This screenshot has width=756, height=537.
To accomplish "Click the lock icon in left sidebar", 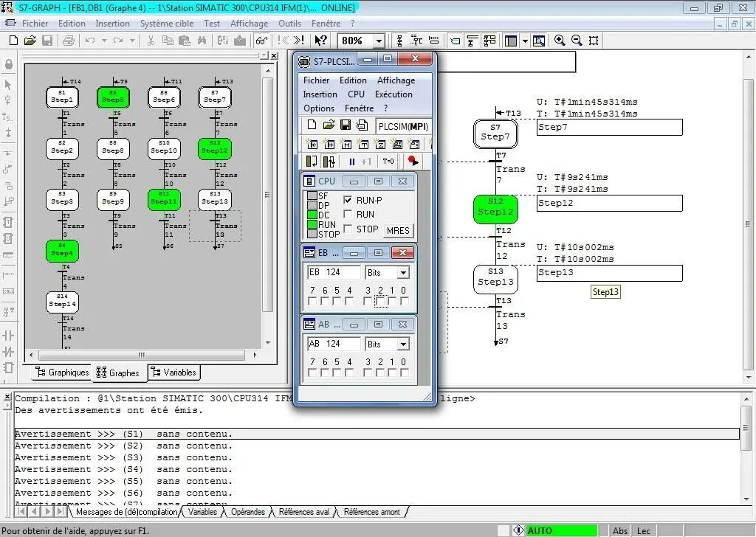I will pyautogui.click(x=9, y=64).
